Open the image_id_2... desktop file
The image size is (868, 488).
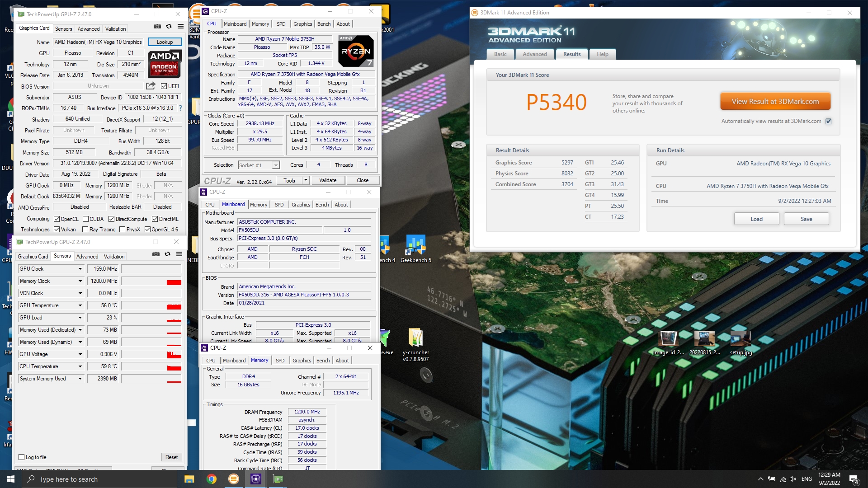click(668, 343)
